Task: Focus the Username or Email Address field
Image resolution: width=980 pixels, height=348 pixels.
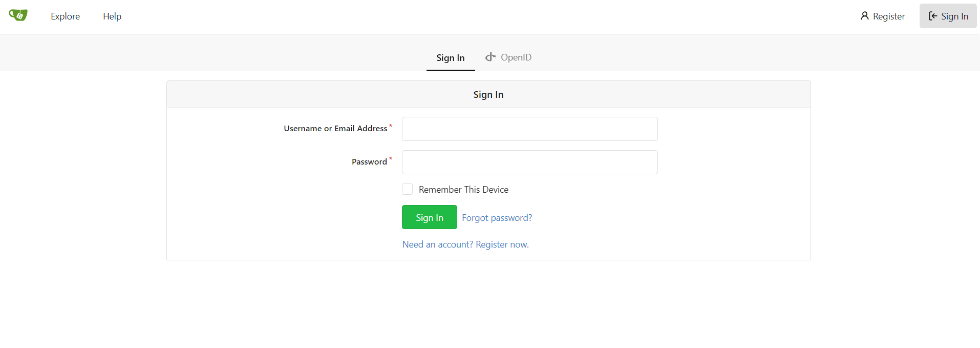Action: tap(530, 129)
